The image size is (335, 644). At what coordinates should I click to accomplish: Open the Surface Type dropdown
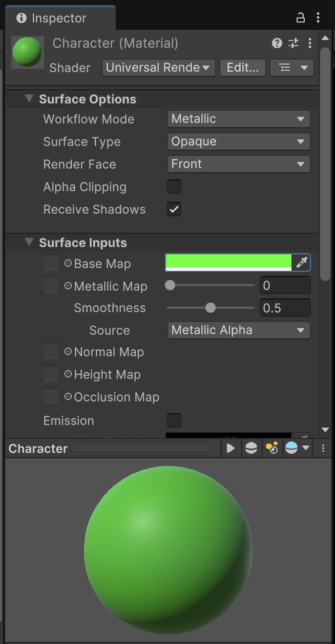(239, 142)
